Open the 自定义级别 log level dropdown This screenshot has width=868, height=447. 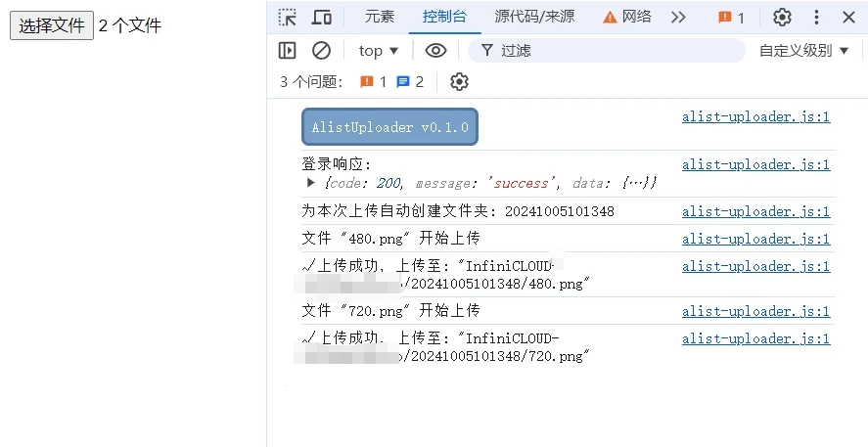[803, 51]
